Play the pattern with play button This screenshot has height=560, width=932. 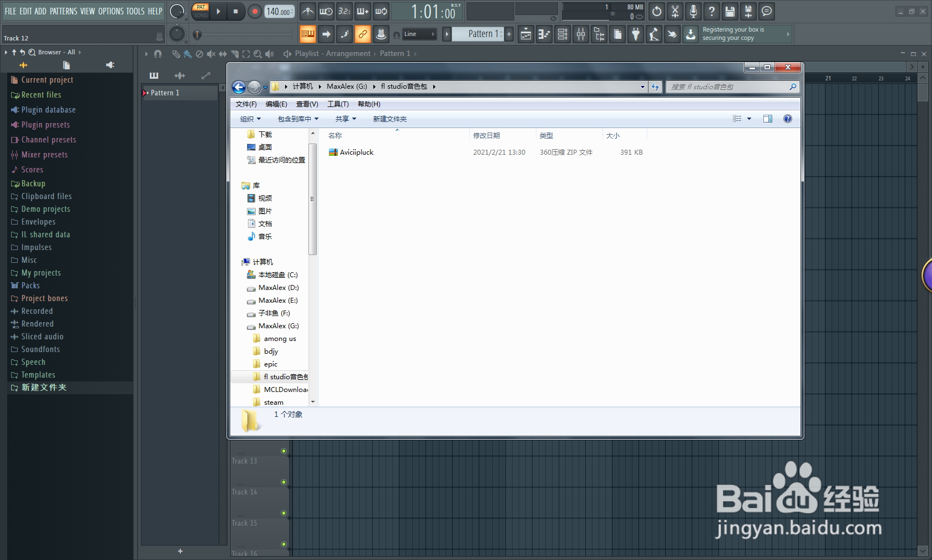pyautogui.click(x=219, y=11)
